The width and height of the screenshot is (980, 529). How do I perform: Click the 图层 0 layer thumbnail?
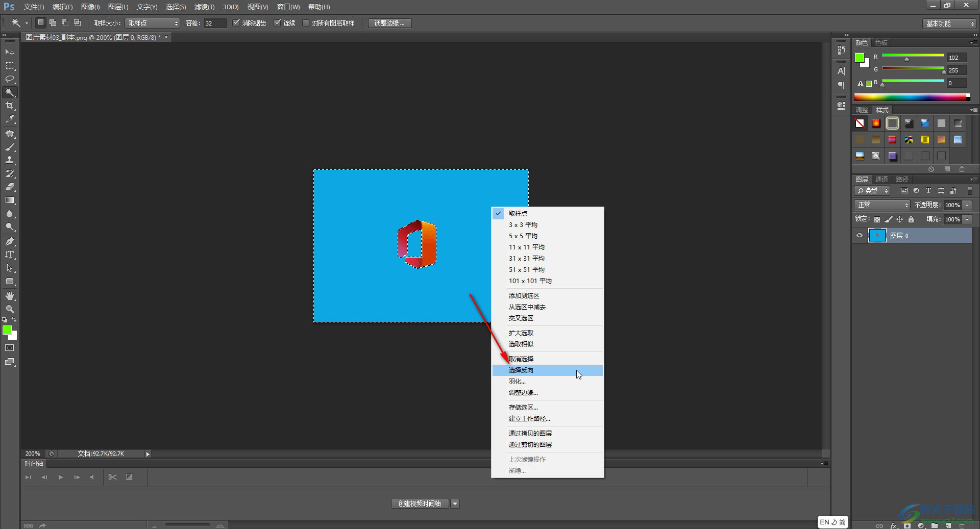tap(877, 236)
